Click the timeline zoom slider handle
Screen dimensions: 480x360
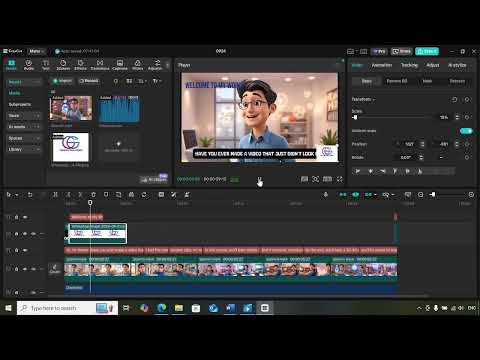coord(433,195)
